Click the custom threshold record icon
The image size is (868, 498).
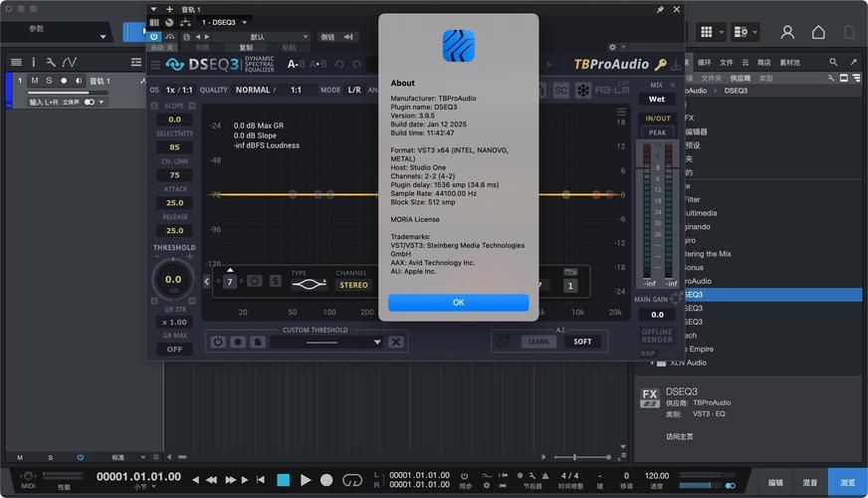pos(238,343)
